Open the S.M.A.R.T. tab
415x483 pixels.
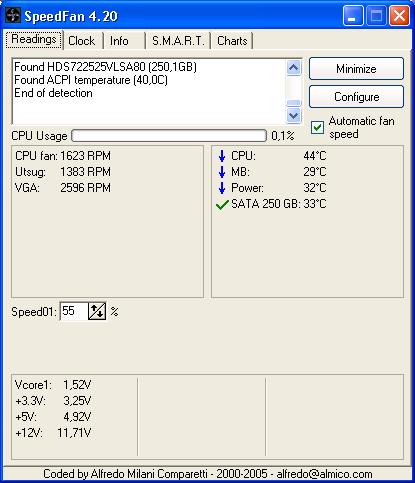[x=178, y=41]
